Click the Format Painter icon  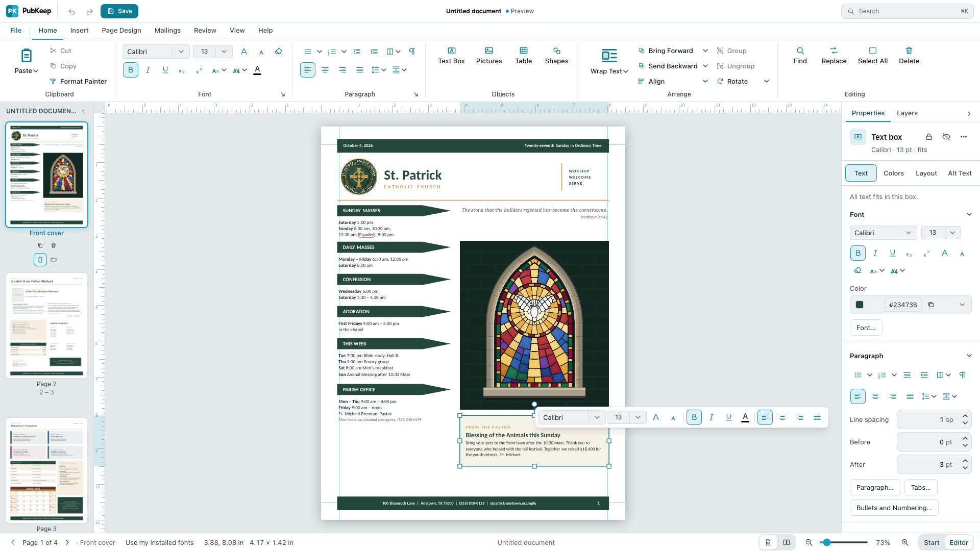[53, 81]
